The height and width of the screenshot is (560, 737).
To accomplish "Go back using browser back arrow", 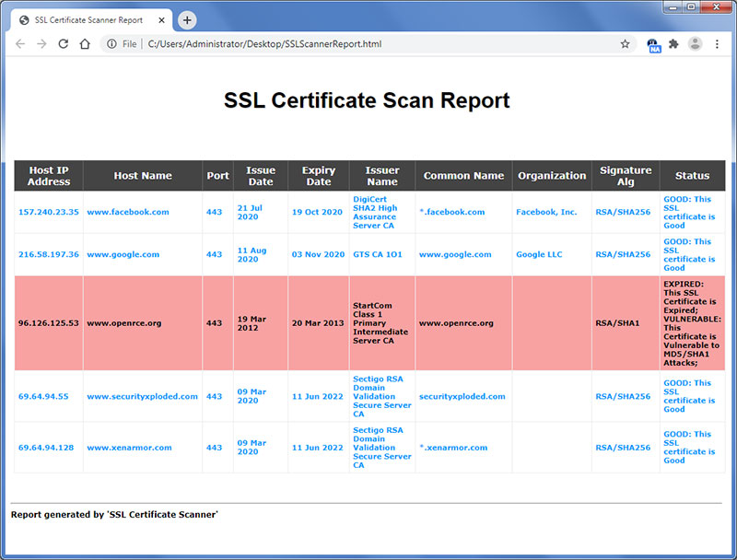I will pyautogui.click(x=20, y=43).
